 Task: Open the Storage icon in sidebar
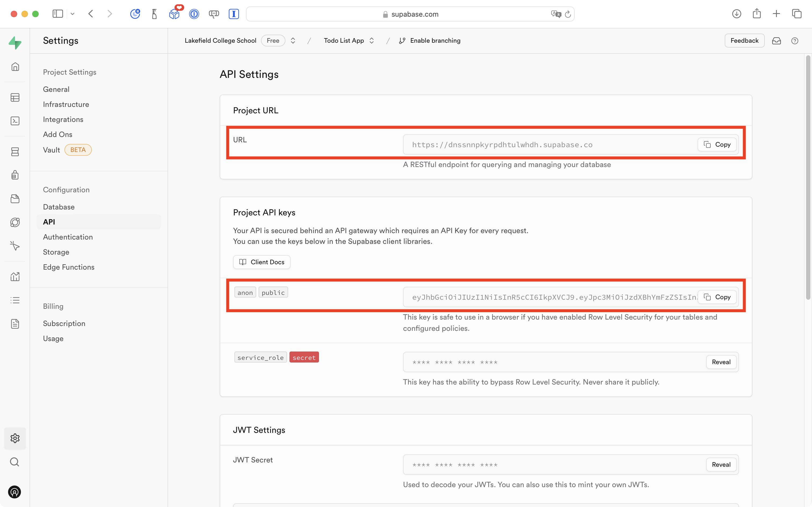[15, 199]
